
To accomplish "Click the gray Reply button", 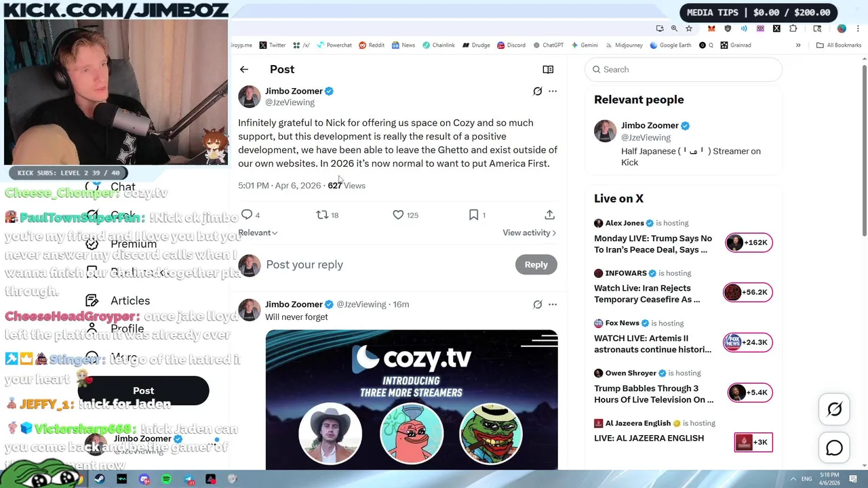I will 536,264.
